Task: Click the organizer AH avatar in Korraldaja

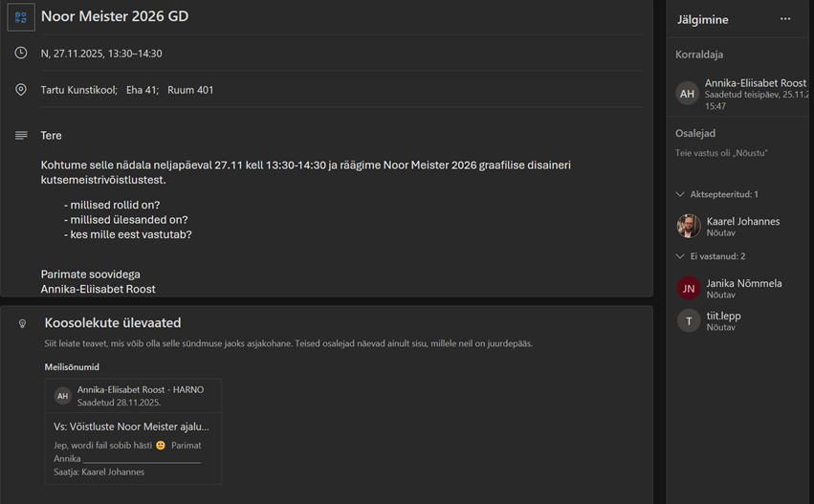Action: pos(687,93)
